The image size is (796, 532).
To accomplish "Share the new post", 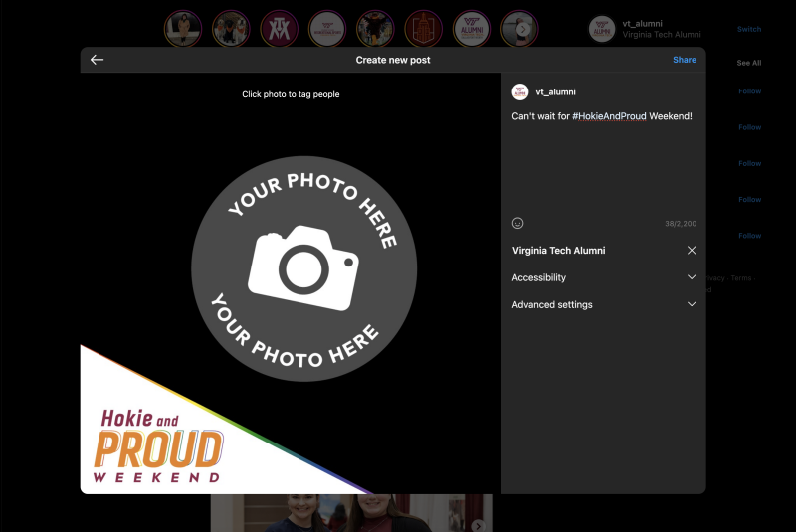I will pos(684,60).
